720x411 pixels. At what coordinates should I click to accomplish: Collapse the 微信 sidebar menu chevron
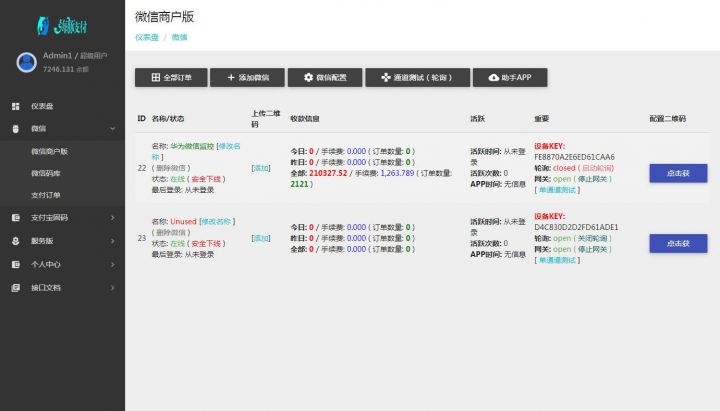[112, 129]
